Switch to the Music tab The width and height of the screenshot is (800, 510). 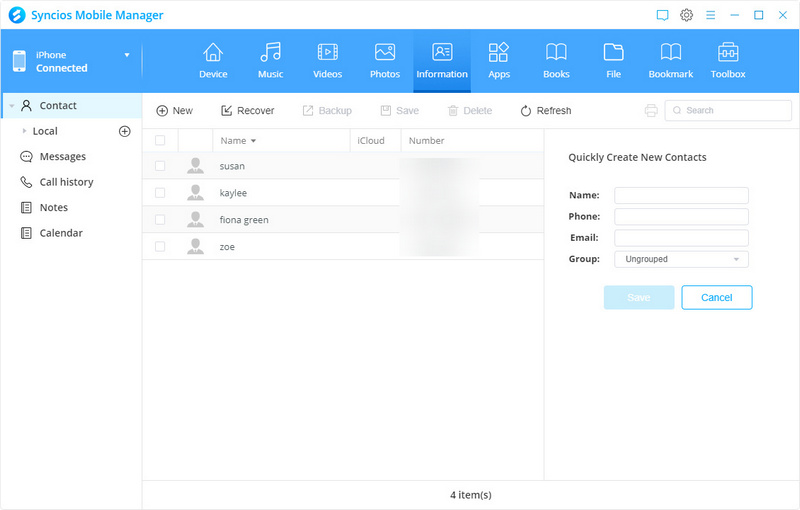(270, 61)
